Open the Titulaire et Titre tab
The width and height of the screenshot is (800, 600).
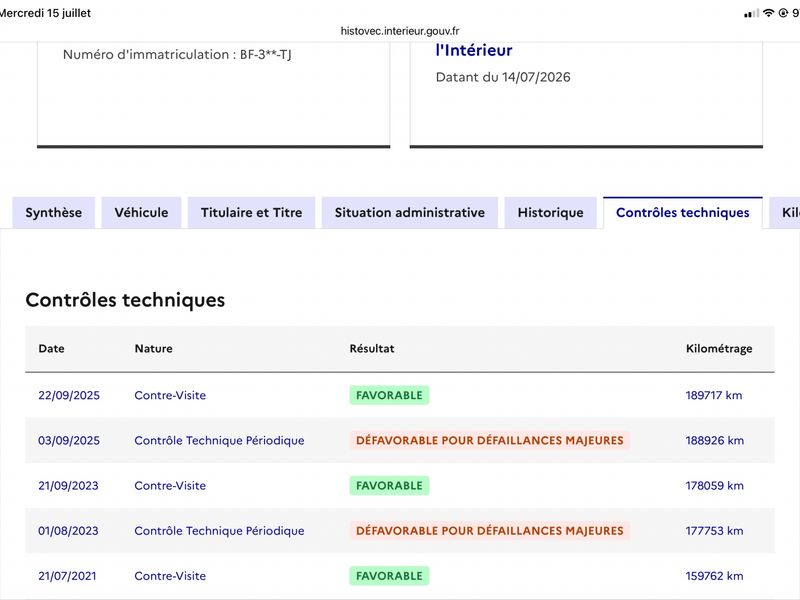pos(252,213)
